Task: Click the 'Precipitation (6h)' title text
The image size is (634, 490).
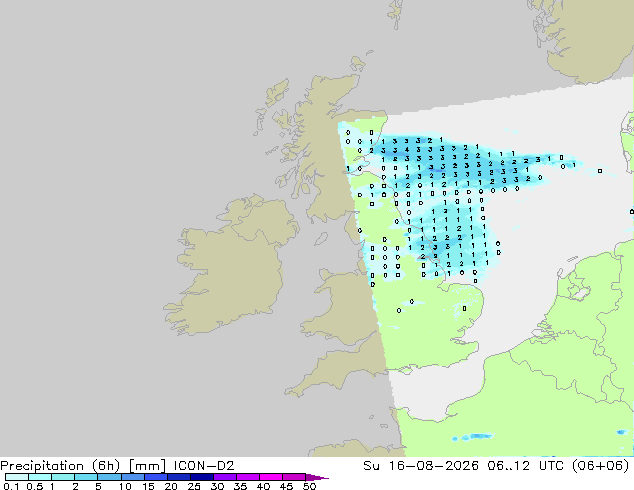Action: coord(60,466)
